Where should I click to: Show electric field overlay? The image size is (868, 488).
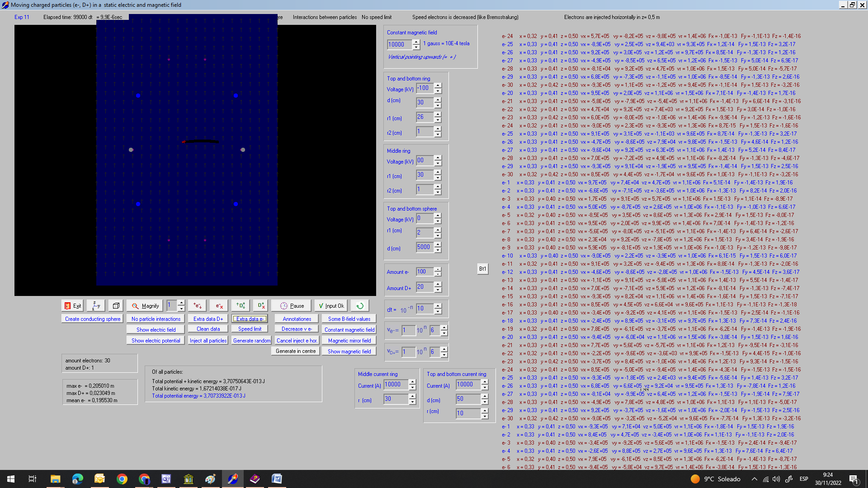(x=156, y=330)
